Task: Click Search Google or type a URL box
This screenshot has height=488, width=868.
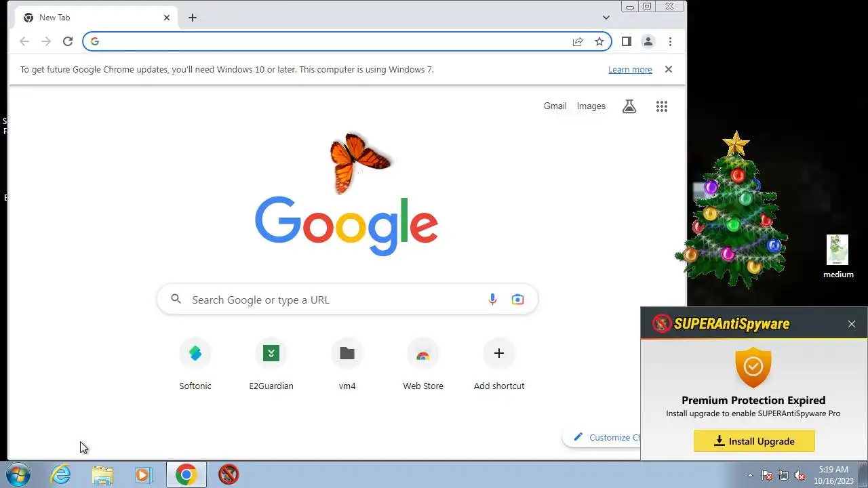Action: (x=347, y=300)
